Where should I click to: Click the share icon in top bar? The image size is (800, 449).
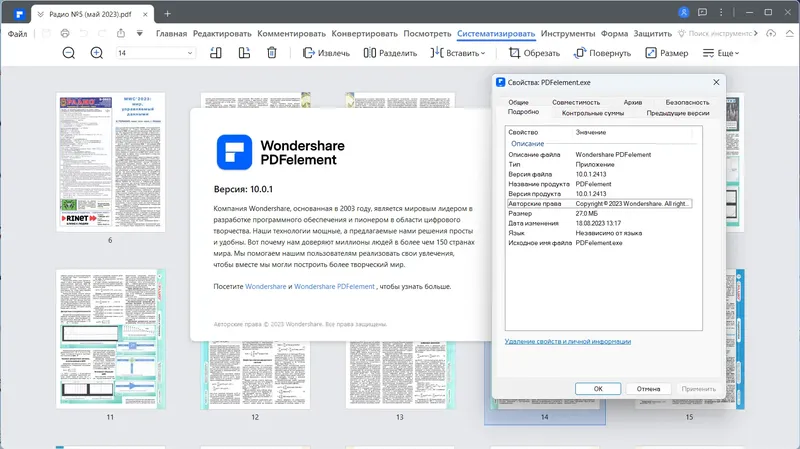120,33
